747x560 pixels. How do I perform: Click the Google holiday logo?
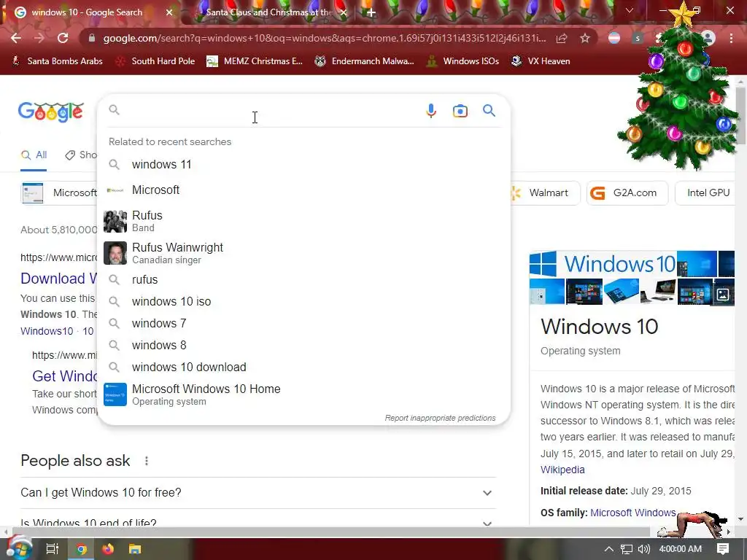pyautogui.click(x=50, y=112)
